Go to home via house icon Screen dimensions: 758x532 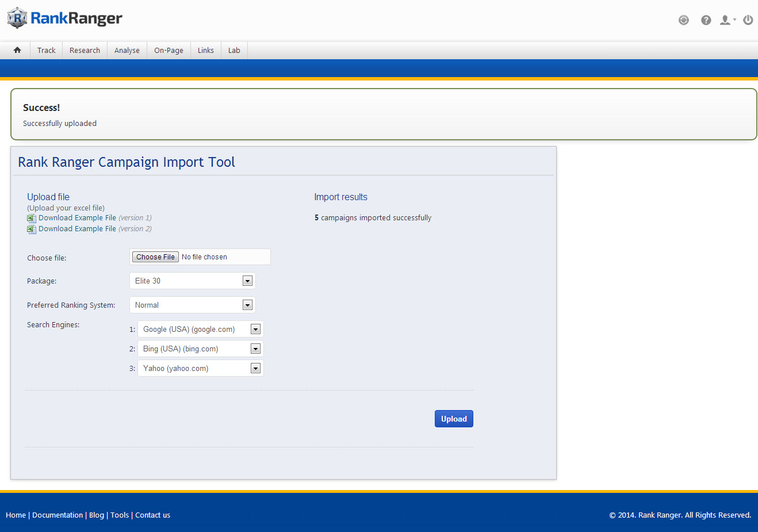(17, 50)
